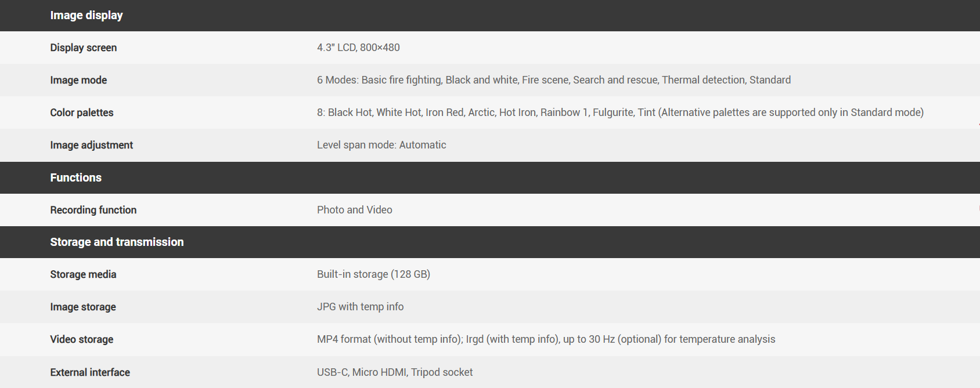980x388 pixels.
Task: Select the Display screen row label
Action: coord(84,48)
